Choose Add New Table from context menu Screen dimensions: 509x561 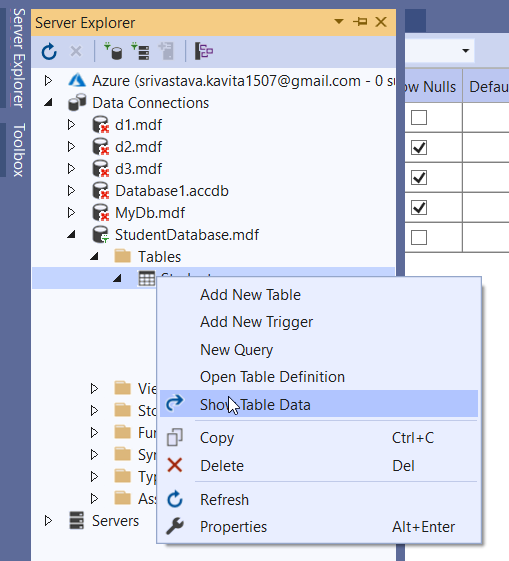tap(319, 295)
